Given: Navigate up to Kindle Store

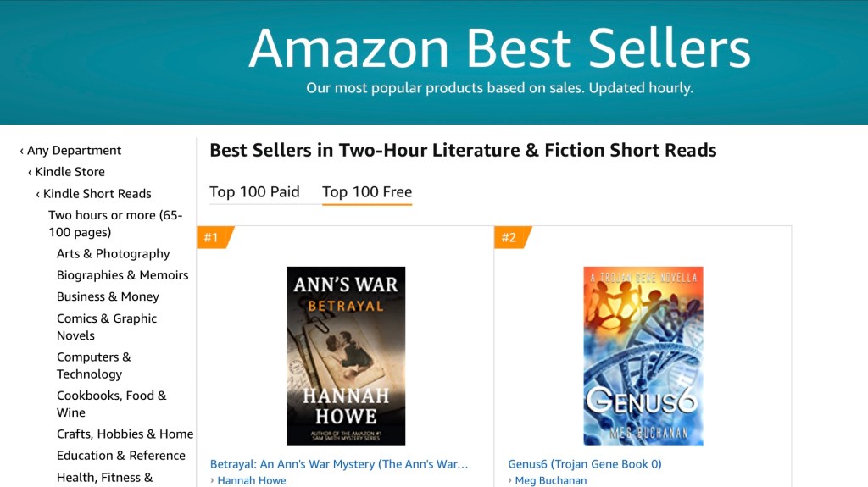Looking at the screenshot, I should point(70,172).
